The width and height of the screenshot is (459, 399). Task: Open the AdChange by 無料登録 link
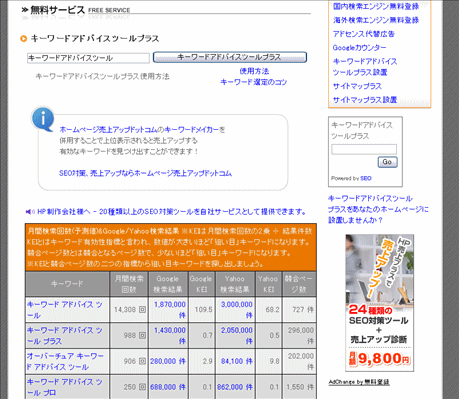[x=359, y=382]
